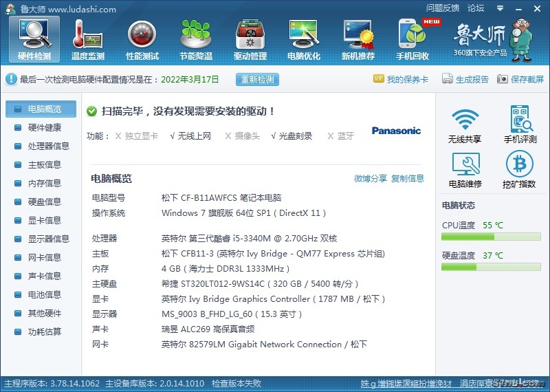Click the 复制信息 copy info link
The width and height of the screenshot is (550, 392).
[408, 179]
